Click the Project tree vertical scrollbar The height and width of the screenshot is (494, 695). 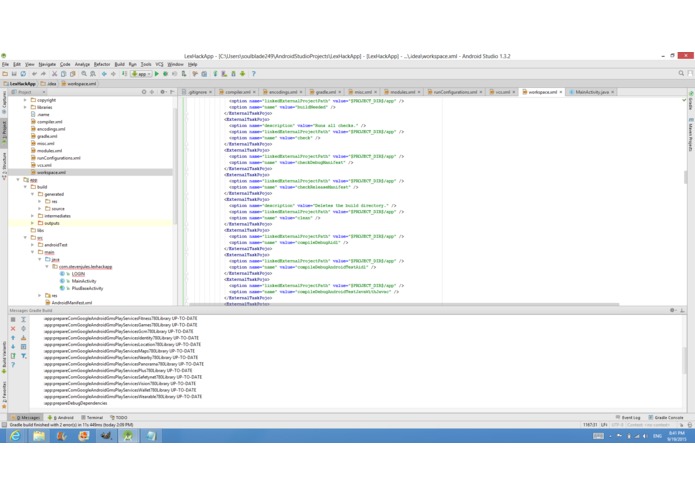coord(175,164)
